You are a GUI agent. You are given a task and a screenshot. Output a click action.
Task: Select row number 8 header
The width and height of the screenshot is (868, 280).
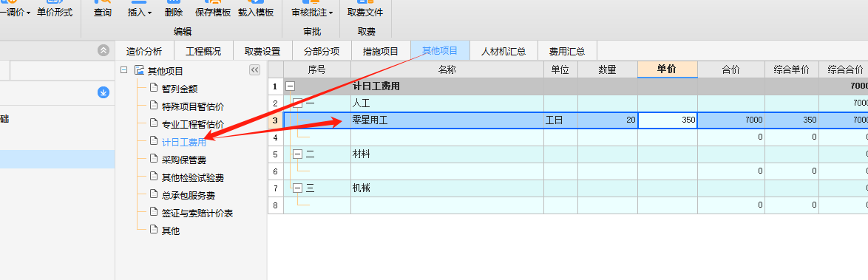(x=275, y=205)
